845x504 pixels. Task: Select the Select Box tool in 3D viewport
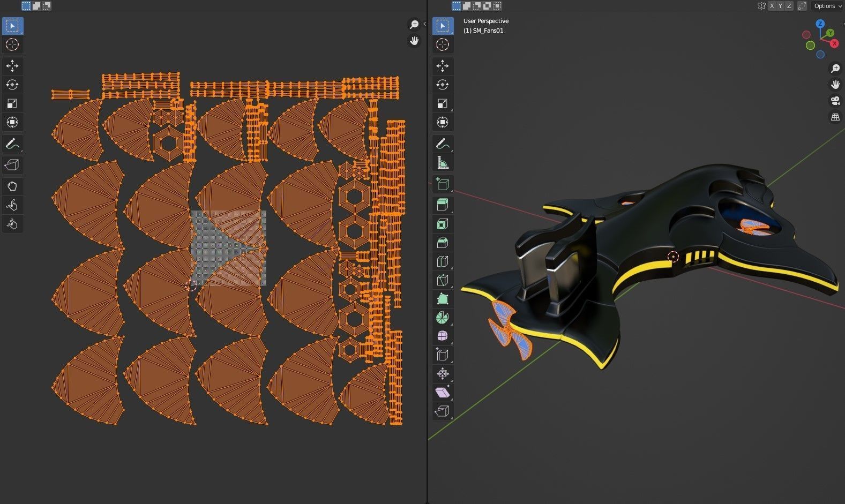(x=443, y=26)
